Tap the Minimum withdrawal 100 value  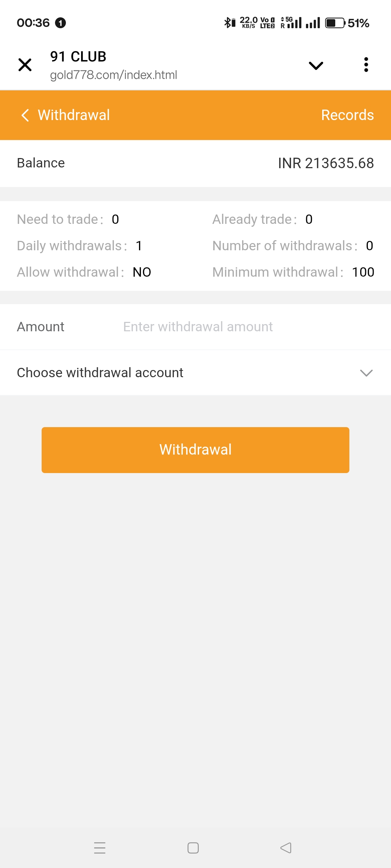[363, 272]
